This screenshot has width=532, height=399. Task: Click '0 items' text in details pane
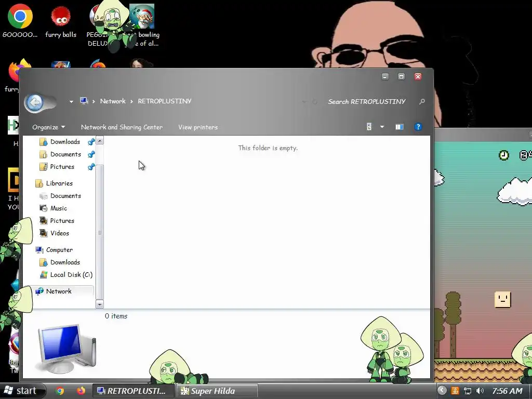[116, 316]
